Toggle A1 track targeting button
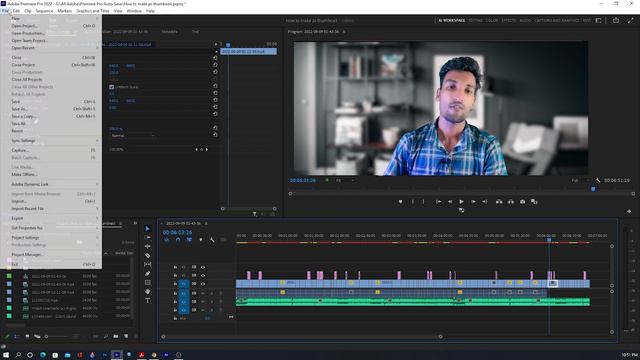 coord(184,293)
